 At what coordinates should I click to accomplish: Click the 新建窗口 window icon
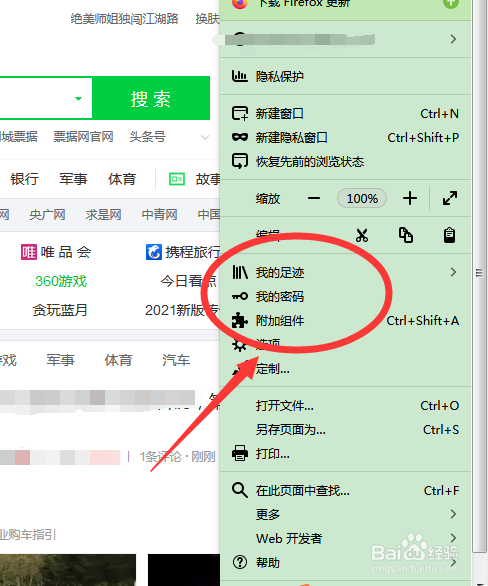(240, 113)
